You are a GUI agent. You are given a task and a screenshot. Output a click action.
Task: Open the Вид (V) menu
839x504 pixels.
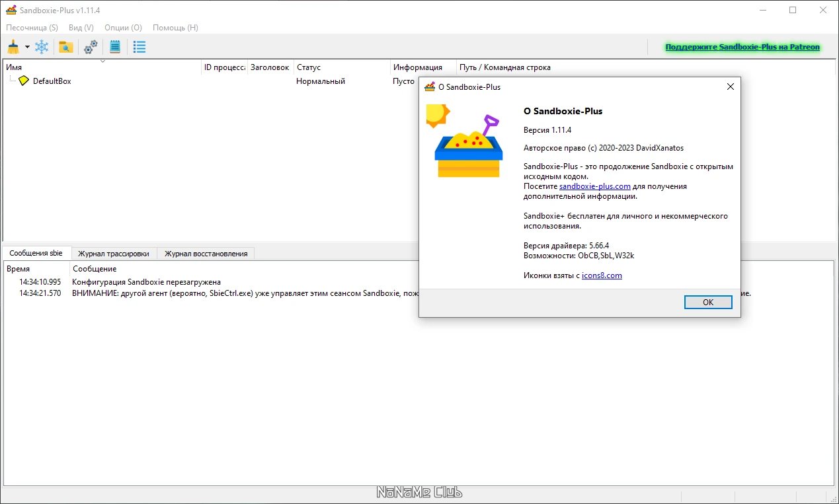click(81, 28)
